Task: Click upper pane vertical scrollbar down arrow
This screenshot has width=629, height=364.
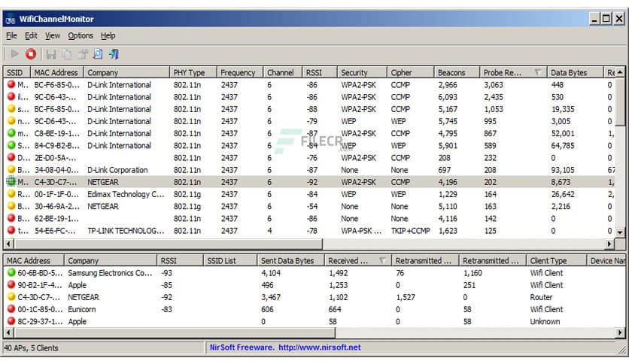Action: tap(620, 232)
